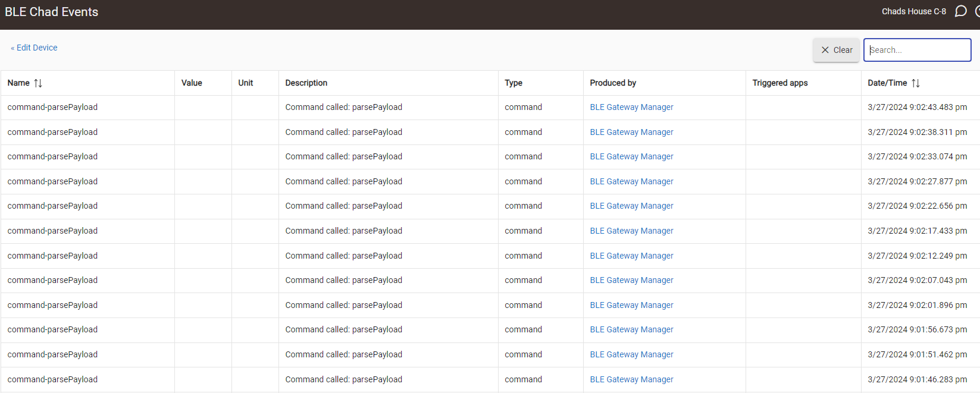Click timestamp 3/27/2024 9:02:33.074 pm
The width and height of the screenshot is (980, 393).
[917, 156]
